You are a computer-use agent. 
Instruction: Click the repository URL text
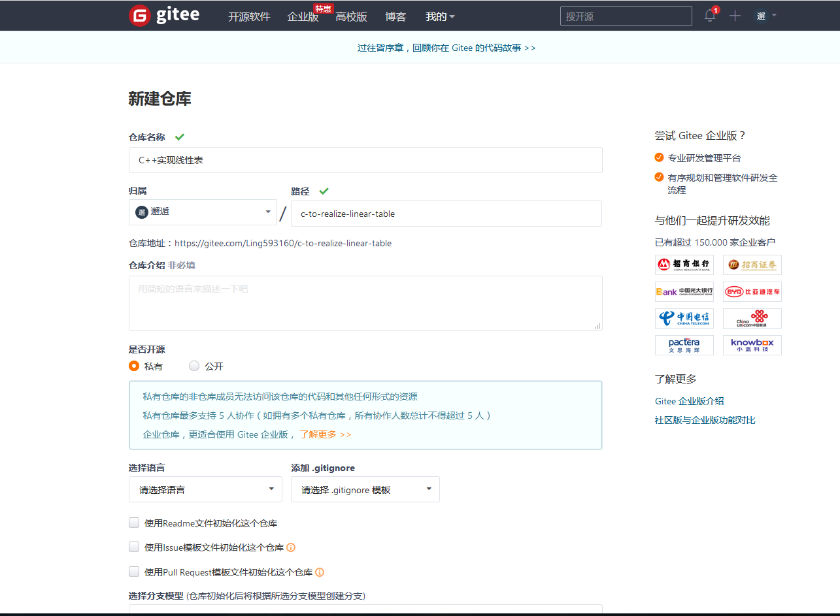click(283, 243)
